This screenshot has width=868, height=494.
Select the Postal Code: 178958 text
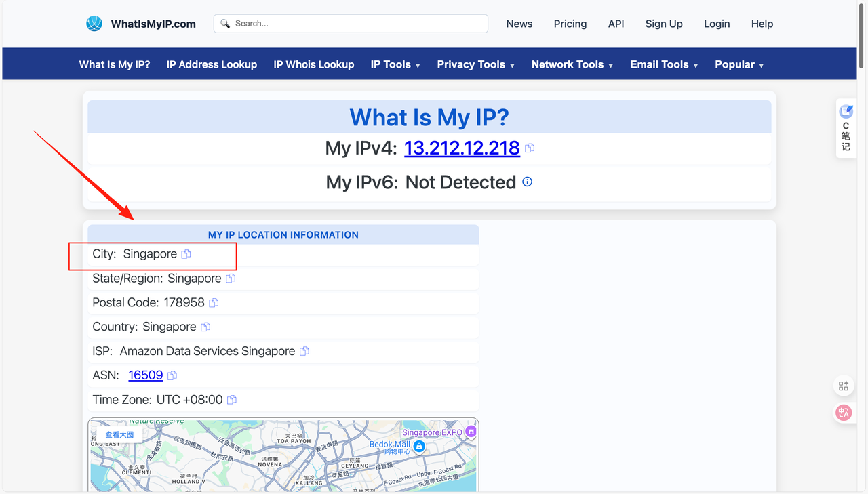pos(149,303)
